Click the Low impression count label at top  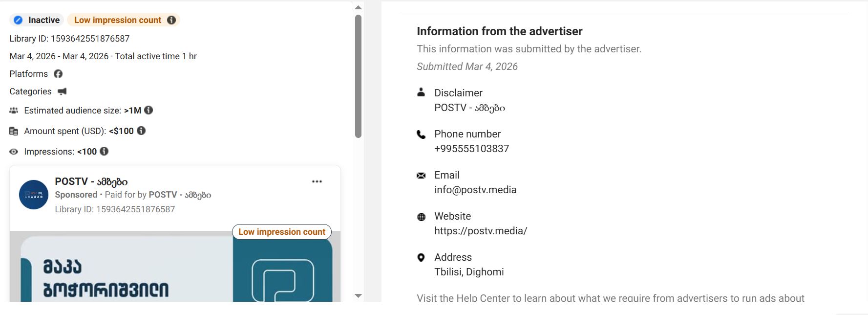[x=118, y=20]
